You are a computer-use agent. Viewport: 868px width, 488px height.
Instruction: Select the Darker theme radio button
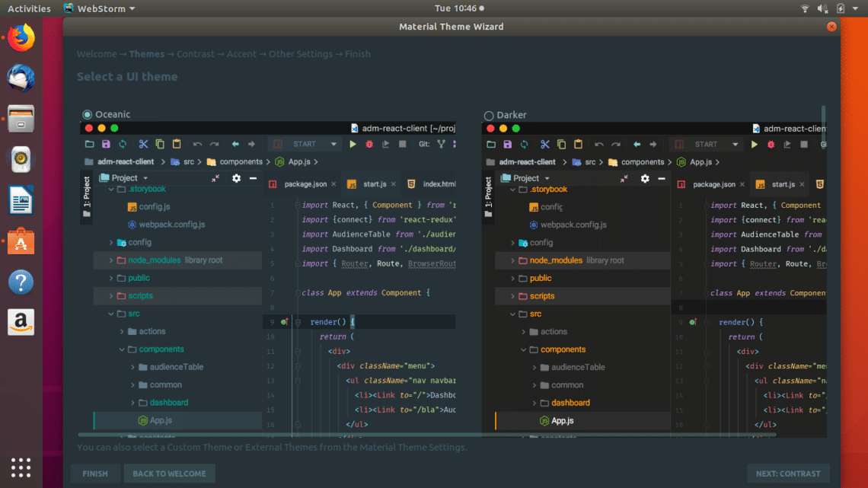(x=489, y=115)
